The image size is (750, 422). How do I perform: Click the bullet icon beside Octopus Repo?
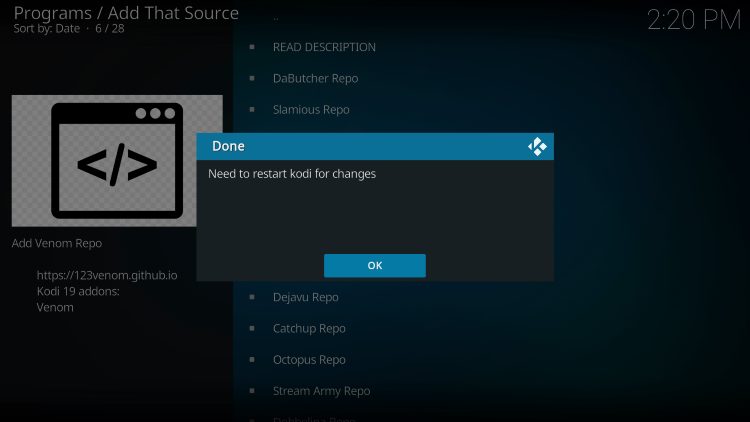pos(252,359)
